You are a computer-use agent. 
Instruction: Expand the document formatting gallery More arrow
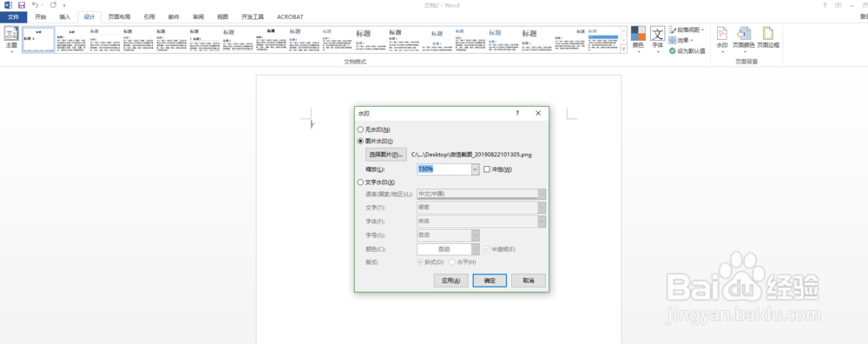click(x=624, y=50)
